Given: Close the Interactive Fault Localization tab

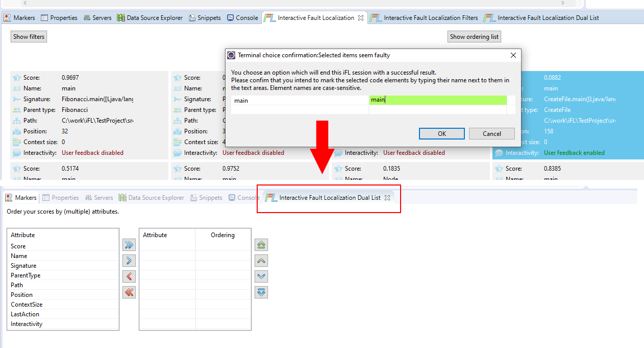Looking at the screenshot, I should click(361, 18).
